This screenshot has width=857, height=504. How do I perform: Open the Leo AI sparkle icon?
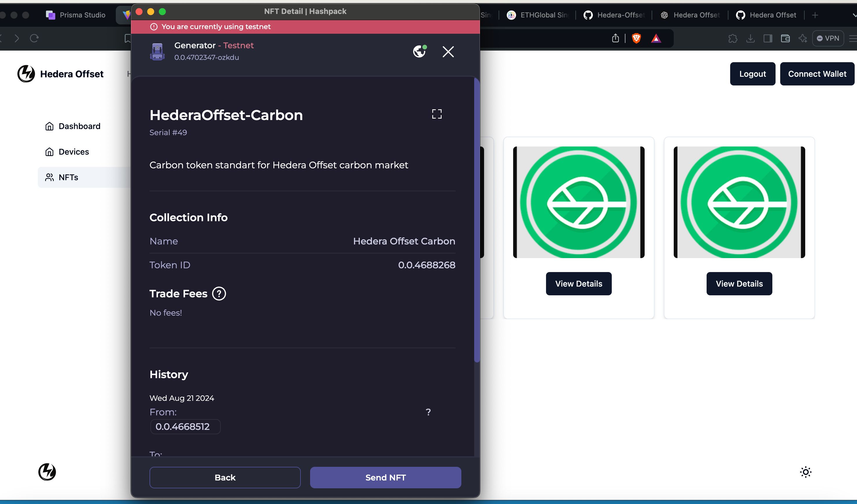click(x=803, y=38)
